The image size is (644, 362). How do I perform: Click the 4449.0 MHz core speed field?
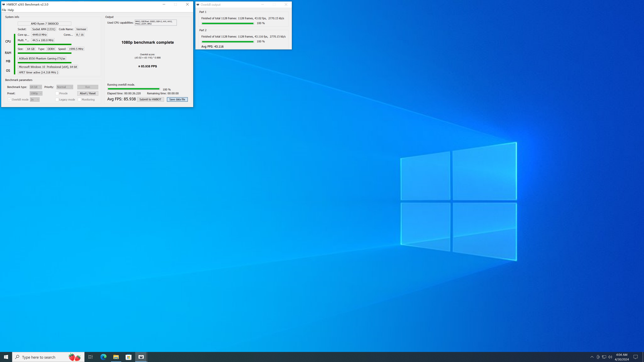click(x=39, y=35)
